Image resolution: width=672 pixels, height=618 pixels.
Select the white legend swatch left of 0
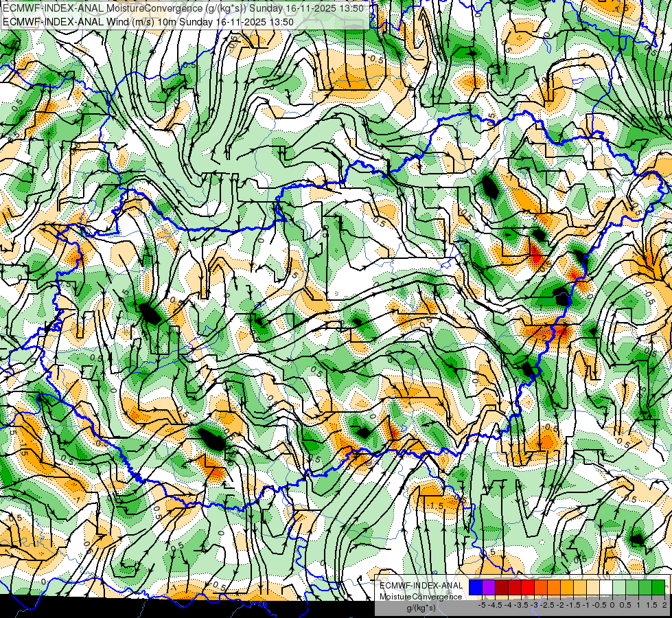coord(606,587)
